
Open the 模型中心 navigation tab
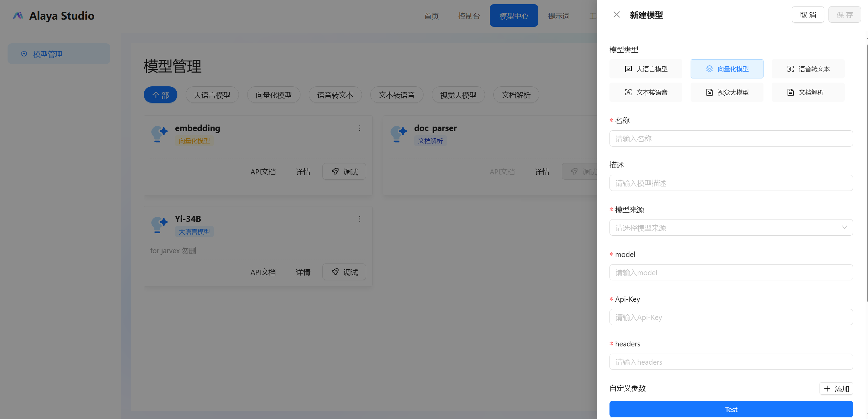point(514,16)
